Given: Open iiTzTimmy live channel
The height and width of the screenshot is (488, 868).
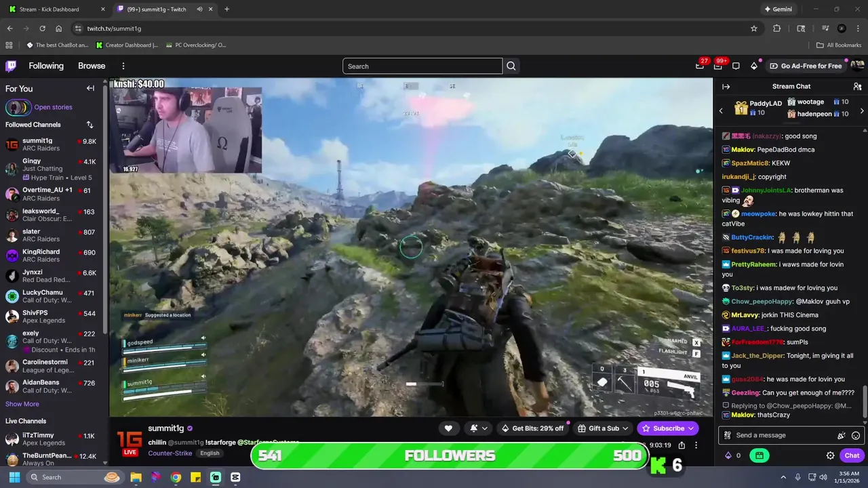Looking at the screenshot, I should [52, 439].
